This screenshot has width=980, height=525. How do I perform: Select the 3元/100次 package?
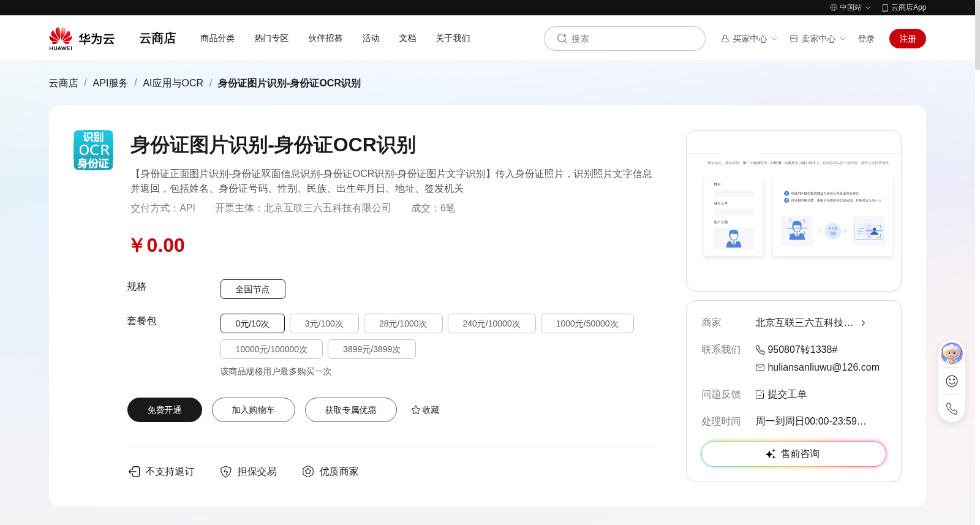coord(324,323)
